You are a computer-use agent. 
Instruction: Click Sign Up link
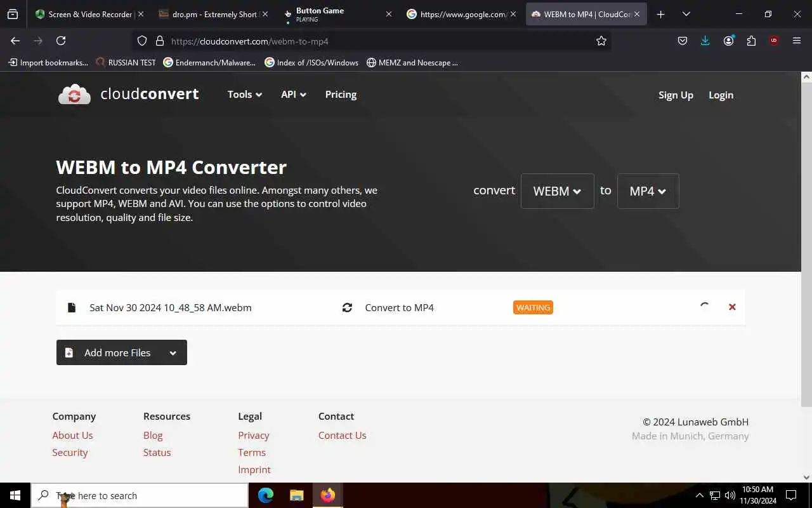(676, 95)
